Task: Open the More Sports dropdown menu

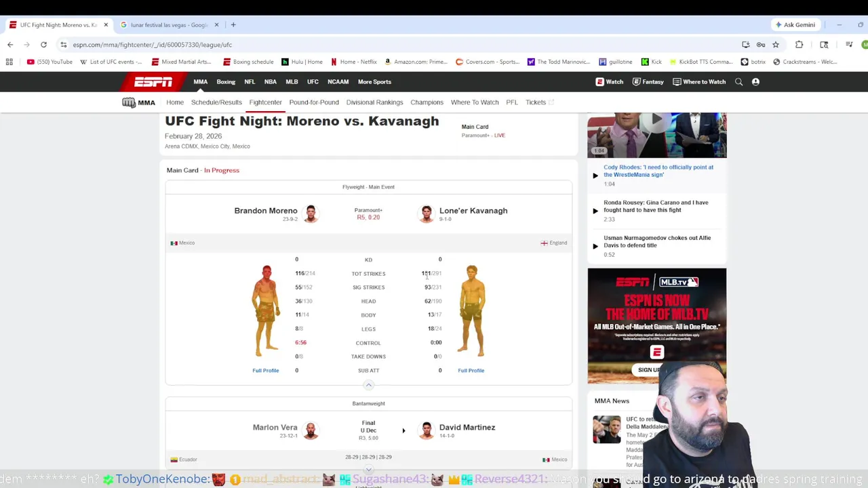Action: (x=374, y=82)
